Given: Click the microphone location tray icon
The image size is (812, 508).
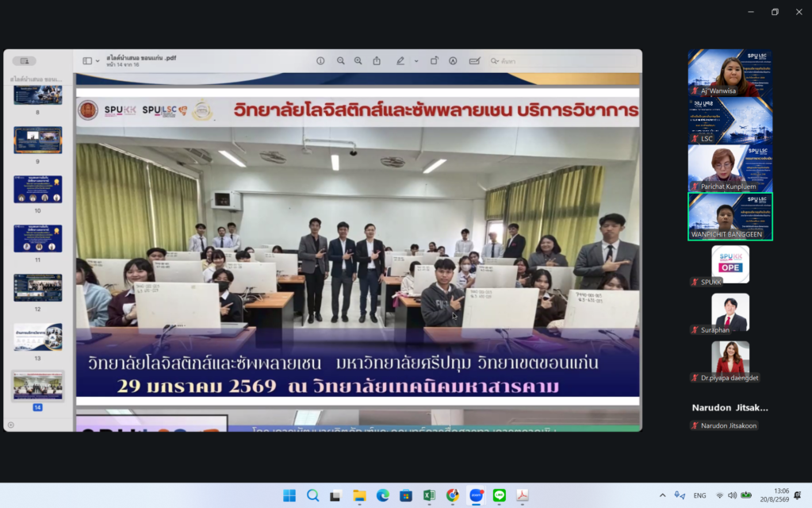Looking at the screenshot, I should 679,495.
